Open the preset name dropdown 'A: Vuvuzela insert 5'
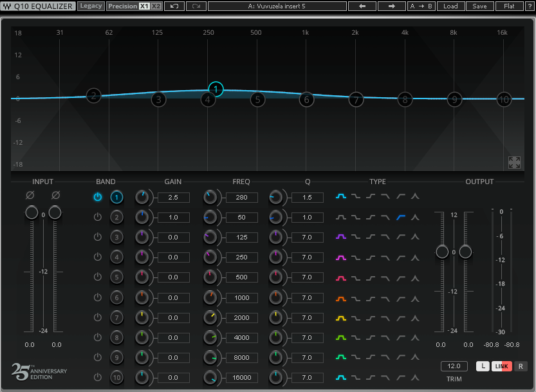This screenshot has width=536, height=392. coord(277,6)
